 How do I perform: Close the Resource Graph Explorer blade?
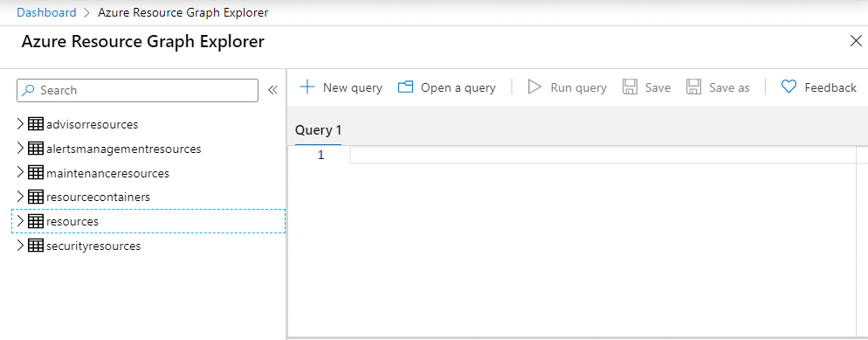click(x=856, y=41)
